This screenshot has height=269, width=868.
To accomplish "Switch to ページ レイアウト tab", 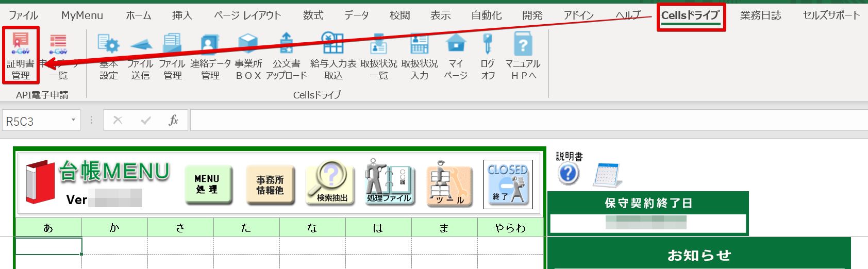I will coord(247,15).
